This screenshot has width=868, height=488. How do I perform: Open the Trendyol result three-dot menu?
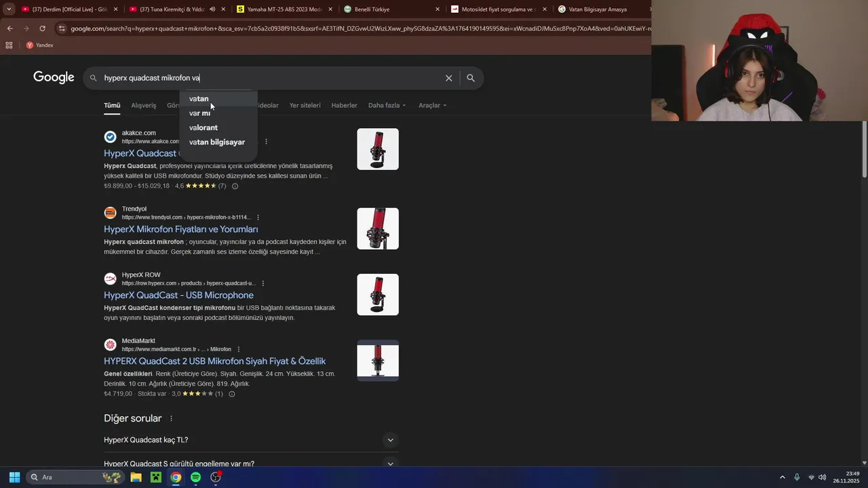(258, 218)
